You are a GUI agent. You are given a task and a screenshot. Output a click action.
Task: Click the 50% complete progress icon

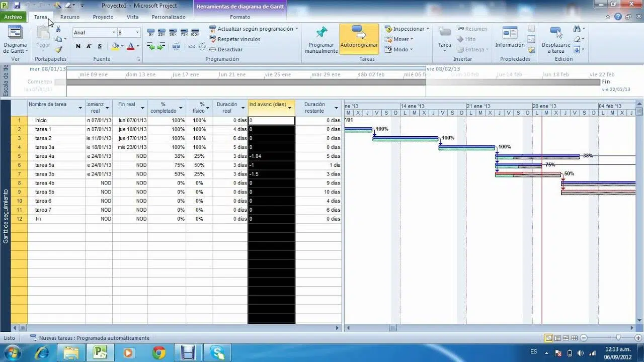(173, 33)
